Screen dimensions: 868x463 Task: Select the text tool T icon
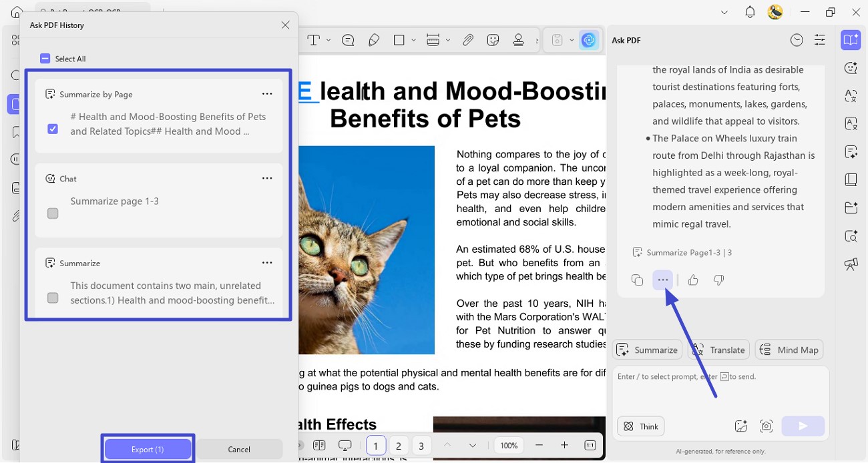point(313,40)
